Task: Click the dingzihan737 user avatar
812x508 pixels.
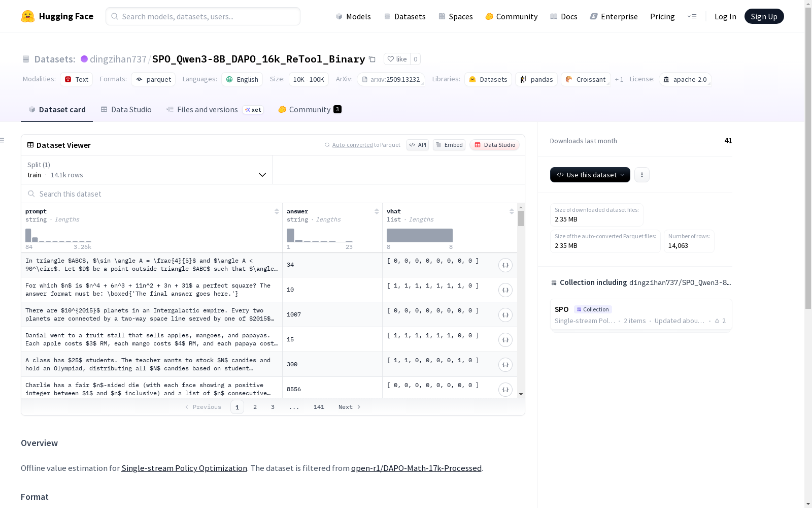Action: (x=84, y=59)
